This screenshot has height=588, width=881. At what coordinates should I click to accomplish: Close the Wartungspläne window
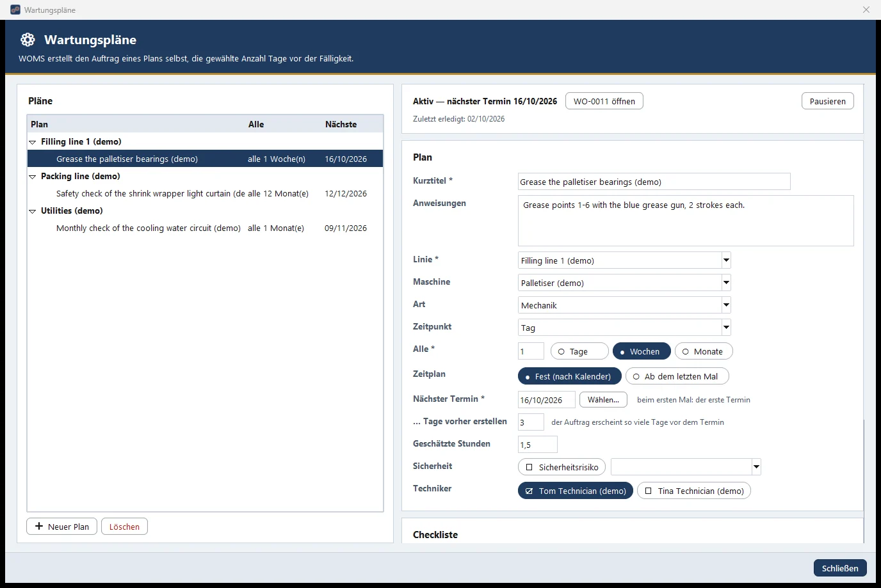coord(866,10)
